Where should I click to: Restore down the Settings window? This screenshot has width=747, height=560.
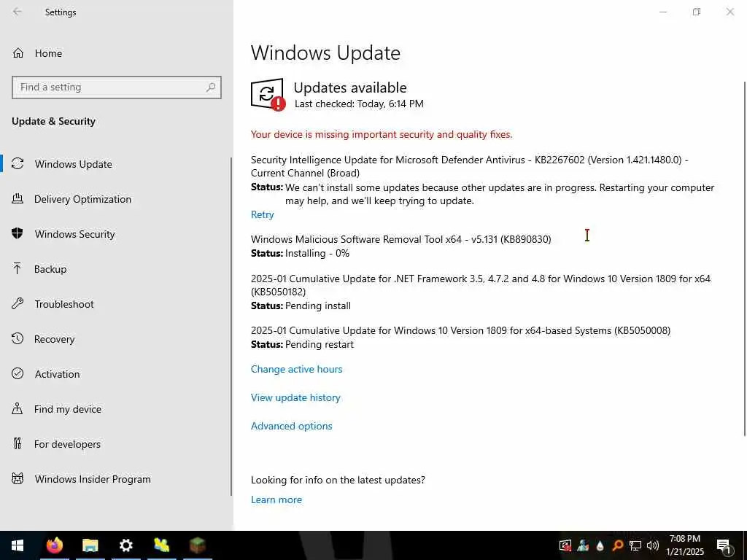[697, 12]
